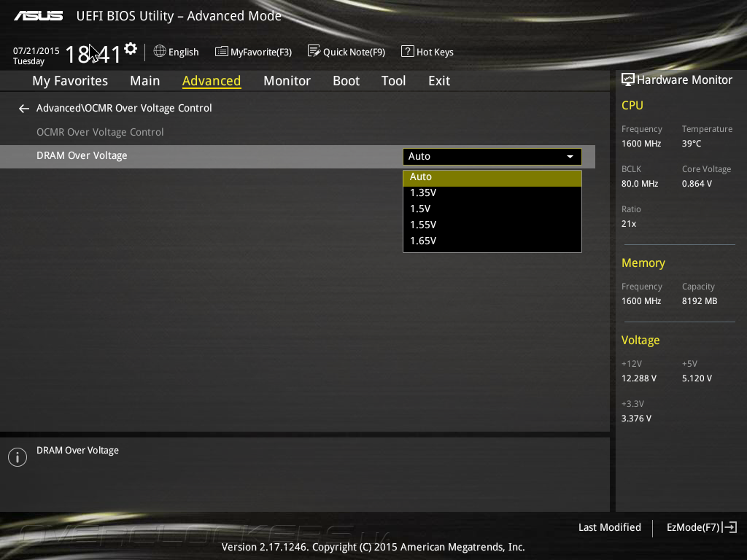Go to the Monitor tab

287,81
